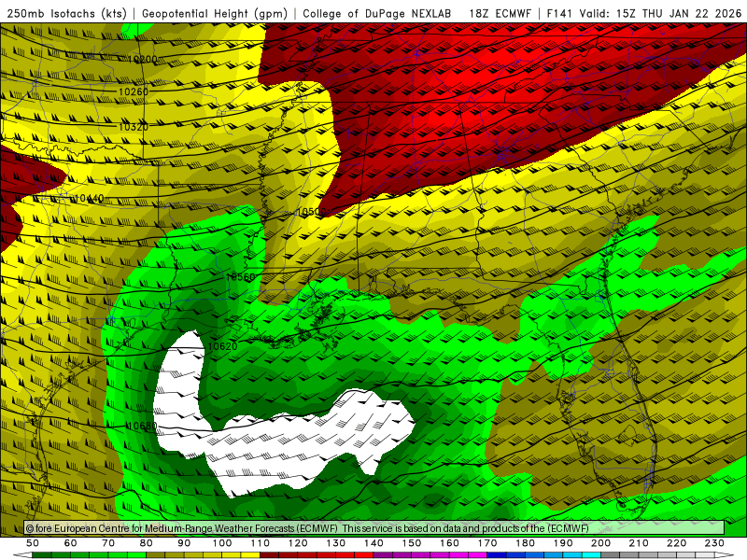Click the cyan swatch left of 200
This screenshot has width=747, height=560.
pos(592,555)
